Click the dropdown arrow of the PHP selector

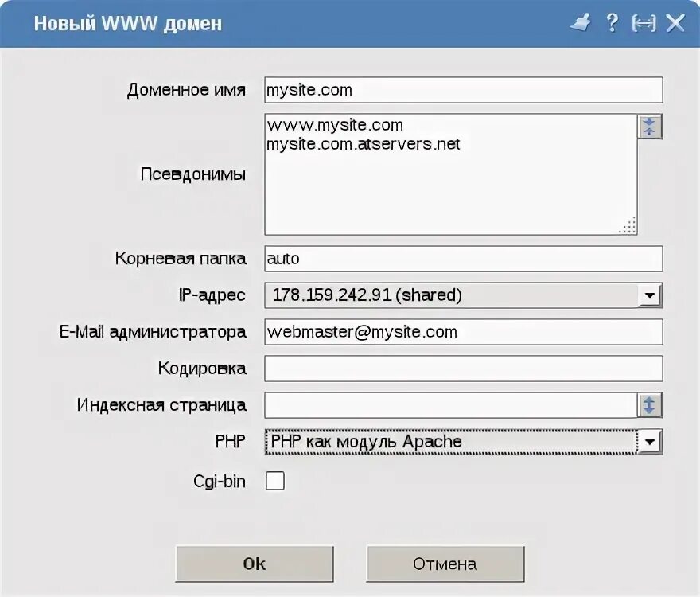(x=651, y=440)
